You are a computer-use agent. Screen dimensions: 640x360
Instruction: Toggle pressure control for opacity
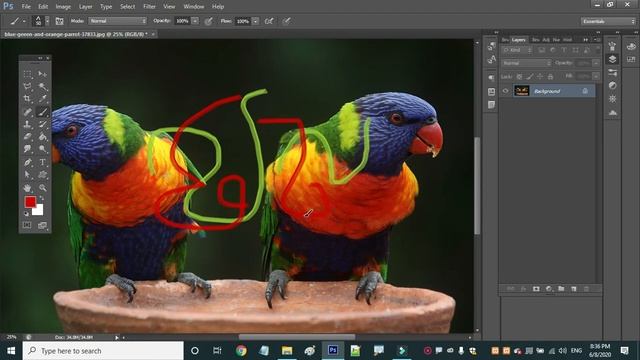pos(209,21)
